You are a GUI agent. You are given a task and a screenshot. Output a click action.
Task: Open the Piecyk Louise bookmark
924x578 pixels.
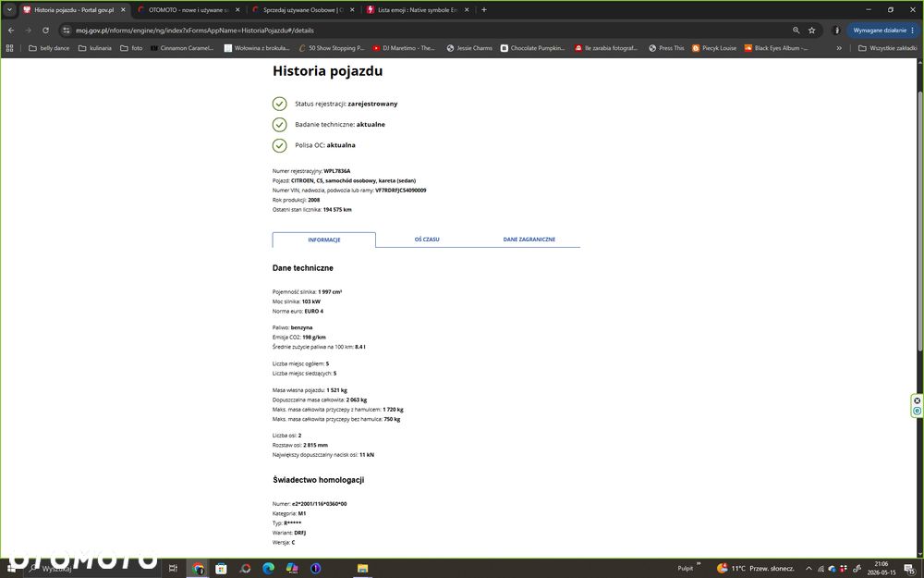point(714,48)
